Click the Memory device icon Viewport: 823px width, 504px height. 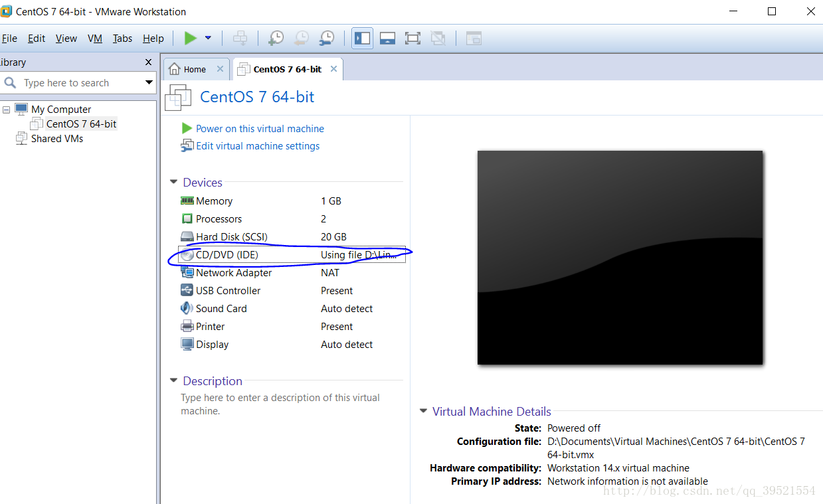pos(187,201)
